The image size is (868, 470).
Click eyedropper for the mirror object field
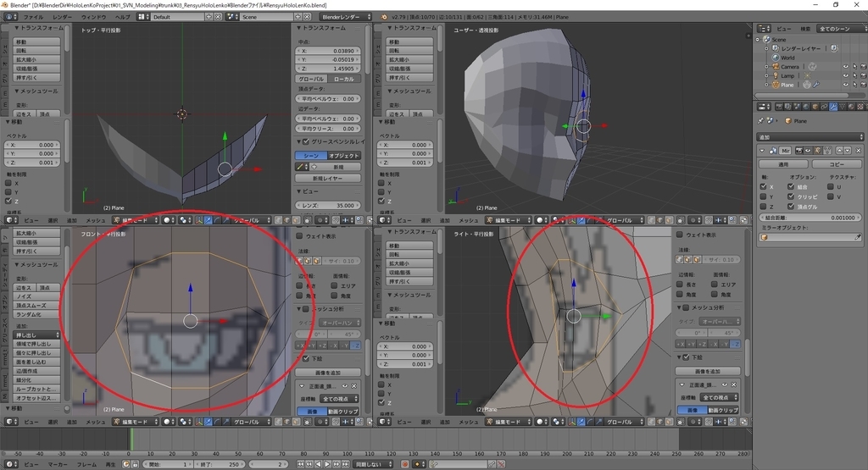click(858, 237)
